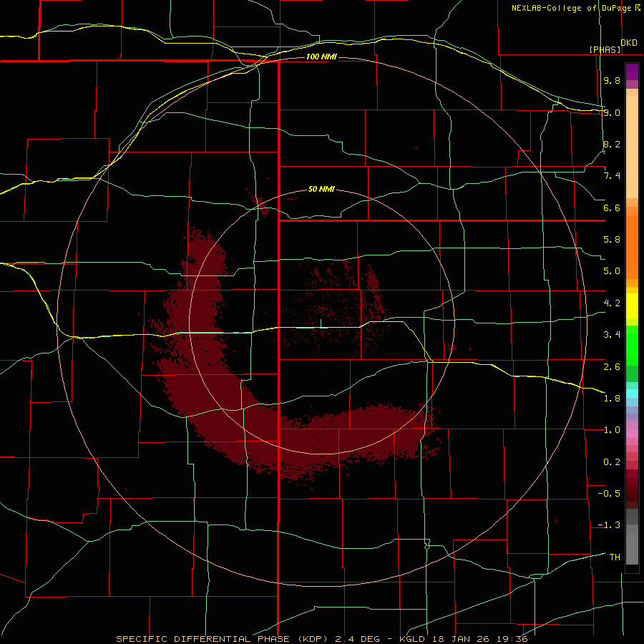Click the 5.0 scale value
This screenshot has height=644, width=644.
click(x=612, y=271)
